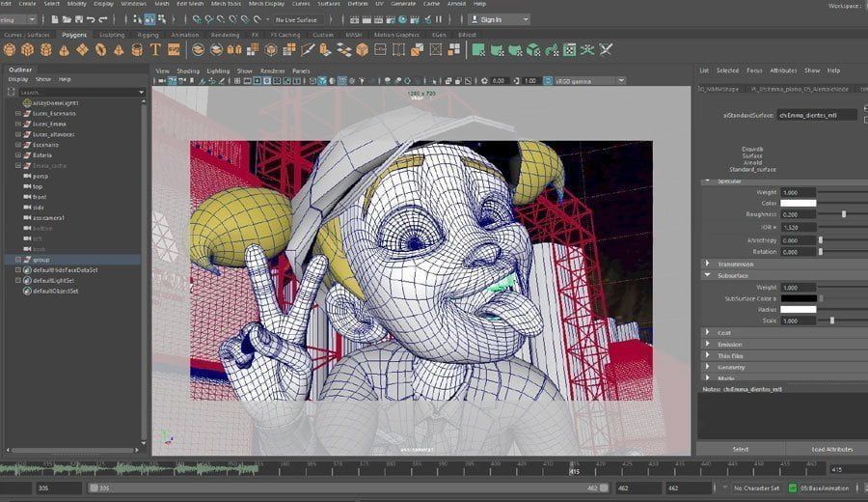Click the Make Live magnet icon
The height and width of the screenshot is (502, 868).
tap(258, 19)
